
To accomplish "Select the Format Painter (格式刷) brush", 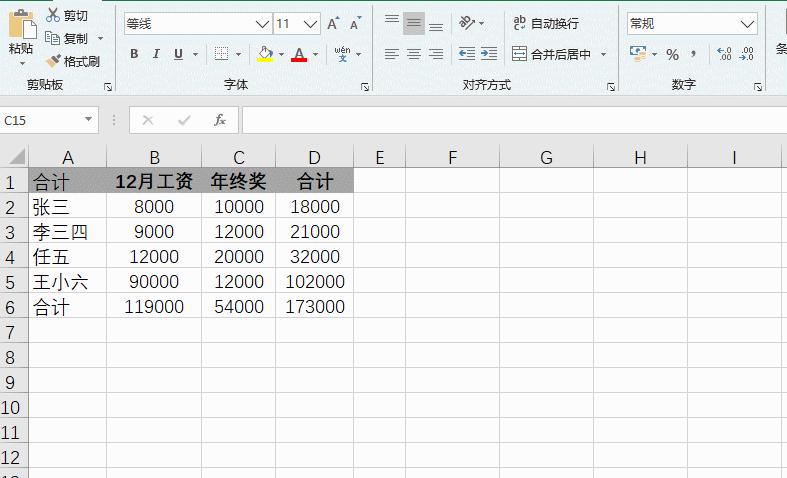I will coord(53,61).
